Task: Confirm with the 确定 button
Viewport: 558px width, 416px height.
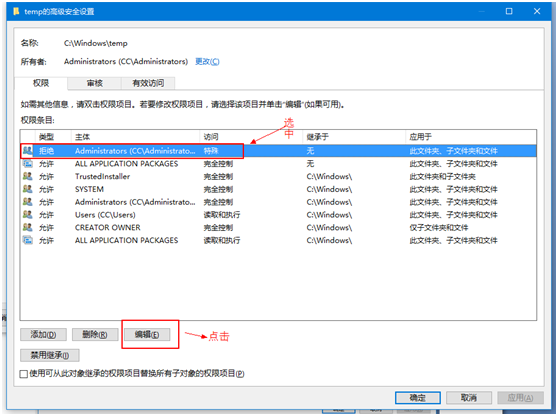Action: (x=418, y=397)
